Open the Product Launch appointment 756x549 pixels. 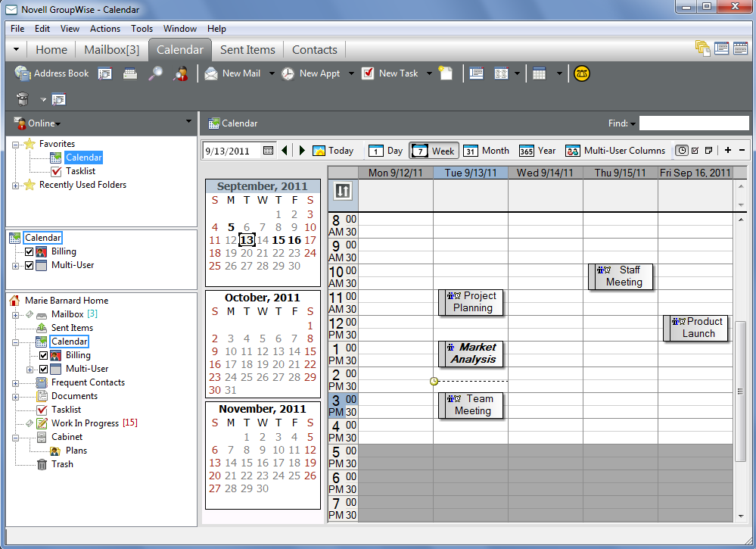pyautogui.click(x=695, y=328)
